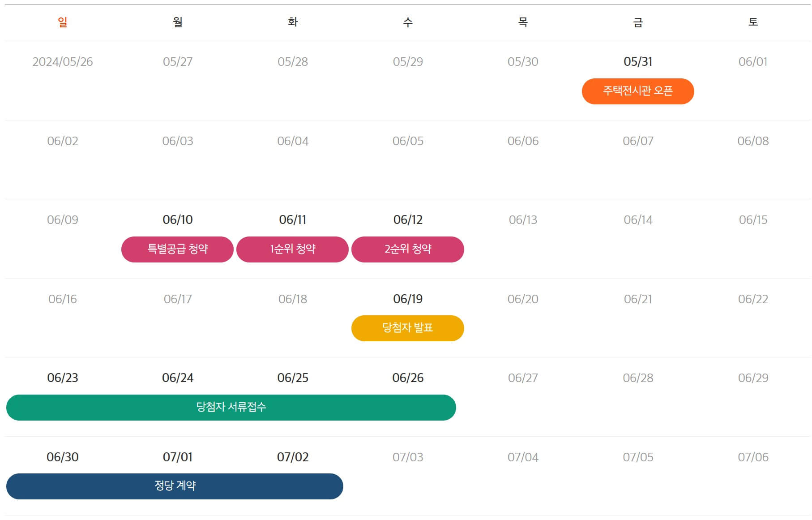
Task: Click the 06/26 date label
Action: 408,378
